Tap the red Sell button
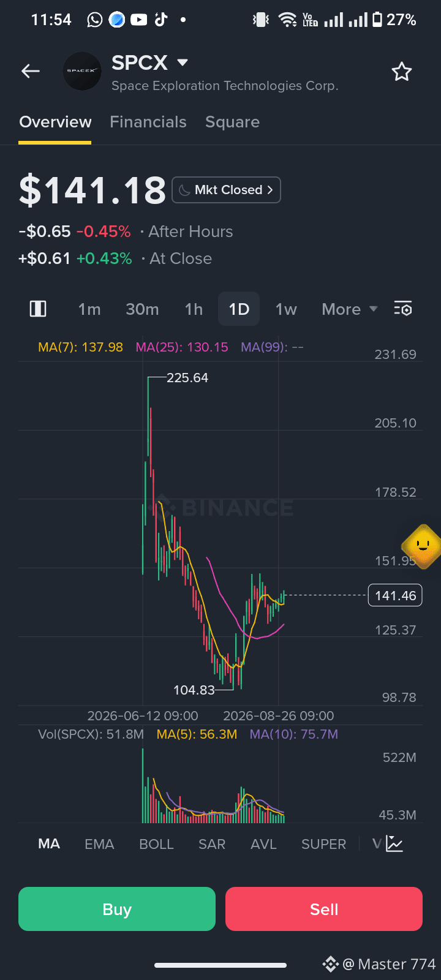This screenshot has height=980, width=441. (324, 909)
